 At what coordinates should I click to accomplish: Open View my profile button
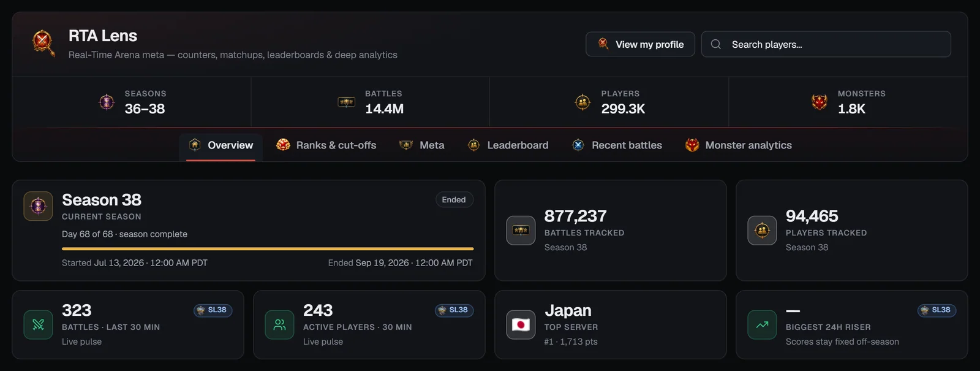tap(640, 44)
